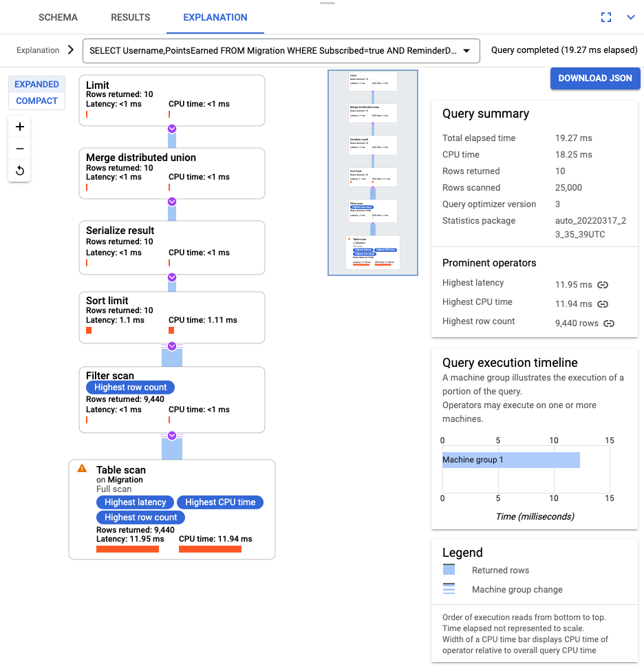
Task: Zoom out using the minus icon
Action: point(19,149)
